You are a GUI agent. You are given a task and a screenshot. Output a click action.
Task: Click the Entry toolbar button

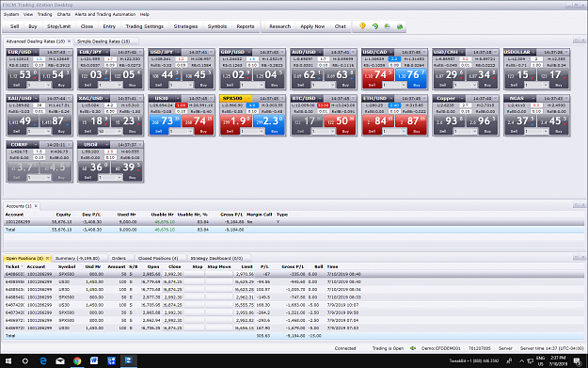pos(109,26)
